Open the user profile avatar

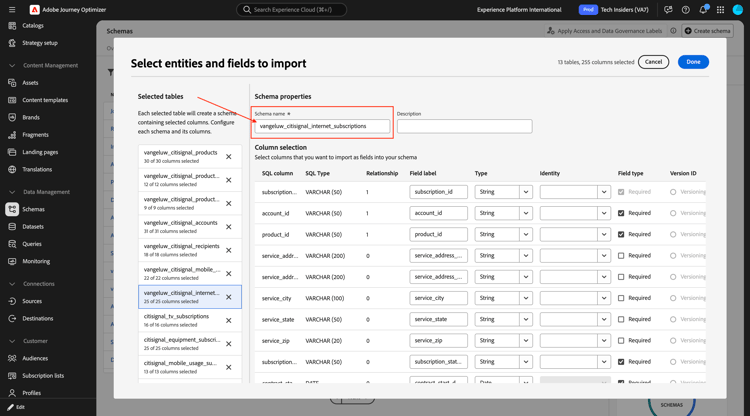738,10
